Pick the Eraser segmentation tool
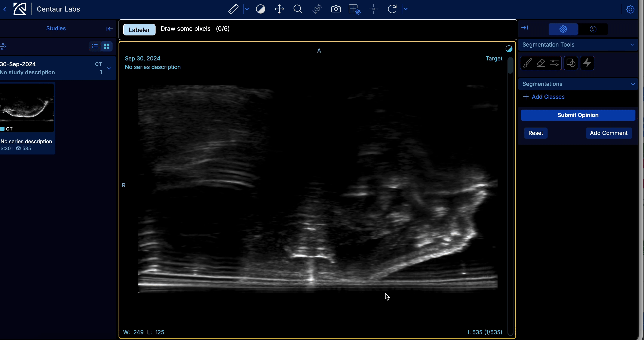 click(541, 63)
